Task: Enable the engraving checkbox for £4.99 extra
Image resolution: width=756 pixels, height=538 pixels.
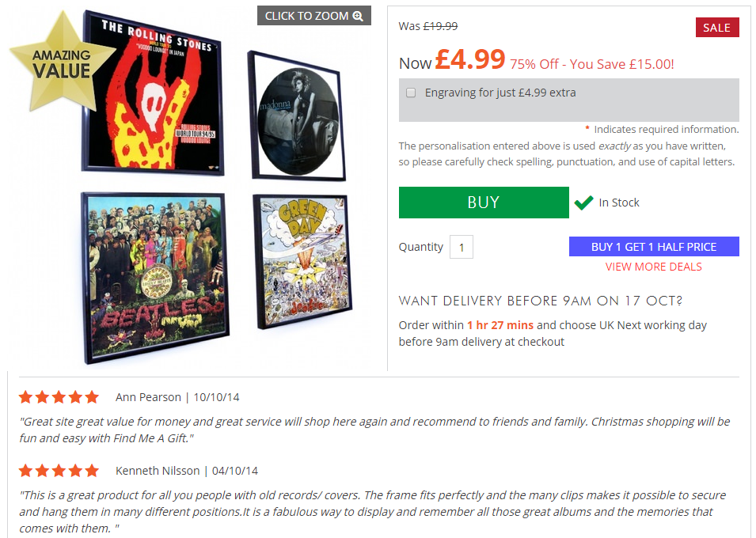Action: coord(411,93)
